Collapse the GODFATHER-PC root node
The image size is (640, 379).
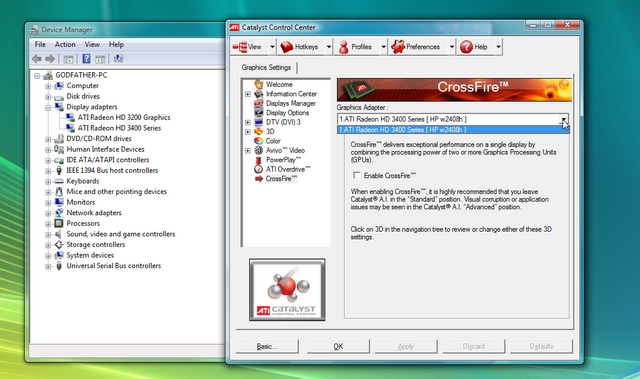pyautogui.click(x=37, y=75)
